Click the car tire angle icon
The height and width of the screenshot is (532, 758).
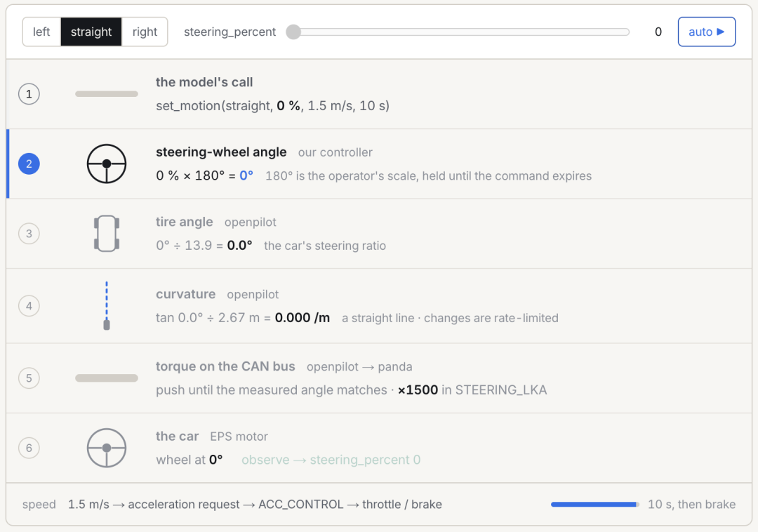coord(107,234)
